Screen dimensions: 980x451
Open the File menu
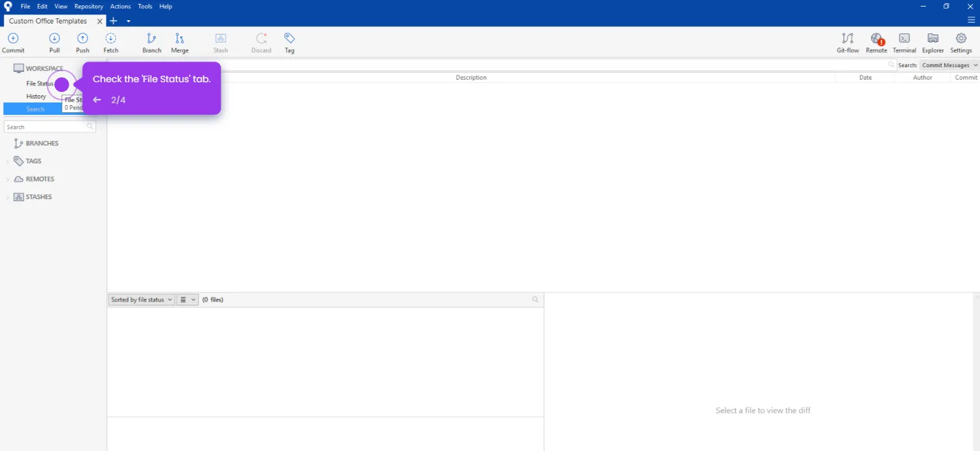pyautogui.click(x=25, y=7)
